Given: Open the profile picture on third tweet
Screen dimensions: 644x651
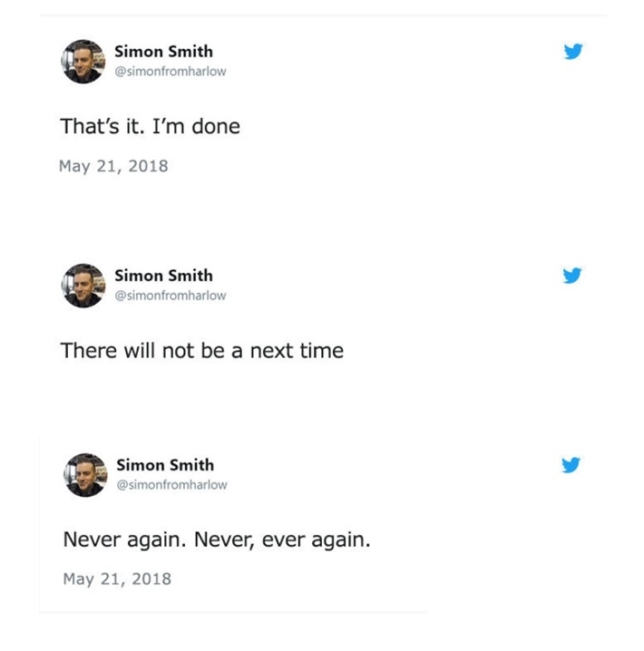Looking at the screenshot, I should pyautogui.click(x=85, y=475).
